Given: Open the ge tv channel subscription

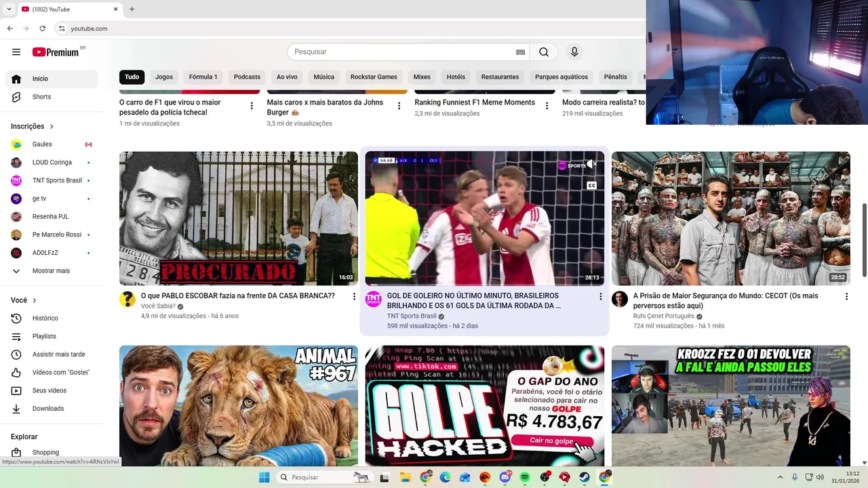Looking at the screenshot, I should (52, 199).
